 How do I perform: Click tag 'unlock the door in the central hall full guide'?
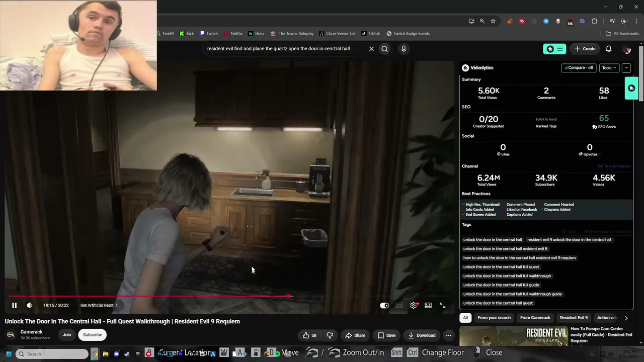click(x=501, y=285)
